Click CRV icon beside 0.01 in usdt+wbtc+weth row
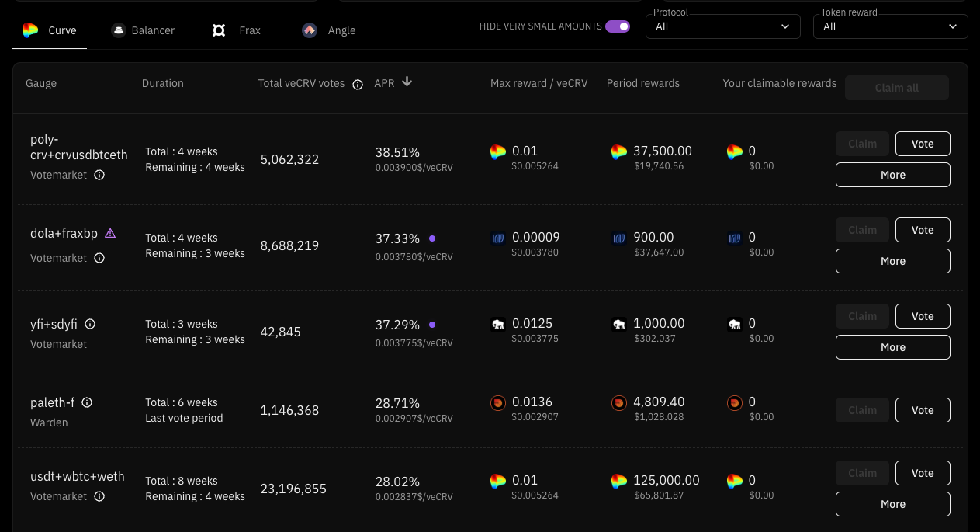Viewport: 980px width, 532px height. [498, 482]
